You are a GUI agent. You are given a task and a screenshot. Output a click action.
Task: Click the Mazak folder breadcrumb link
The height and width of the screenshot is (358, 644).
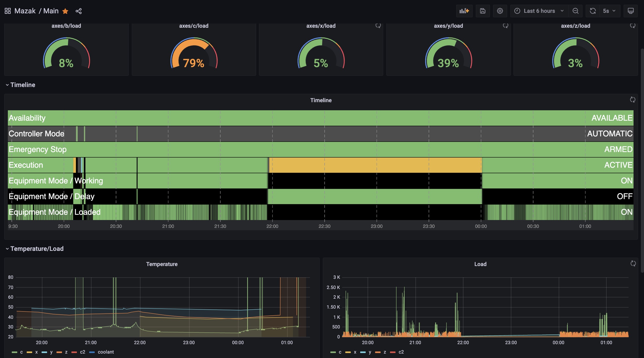[25, 11]
